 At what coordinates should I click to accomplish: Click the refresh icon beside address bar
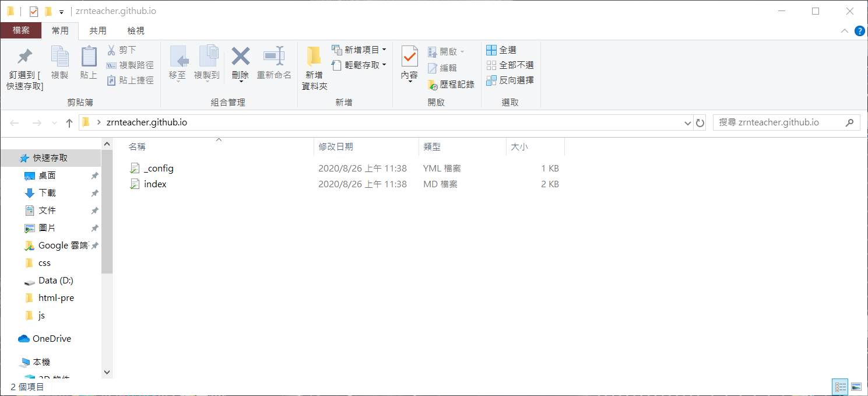[x=700, y=123]
